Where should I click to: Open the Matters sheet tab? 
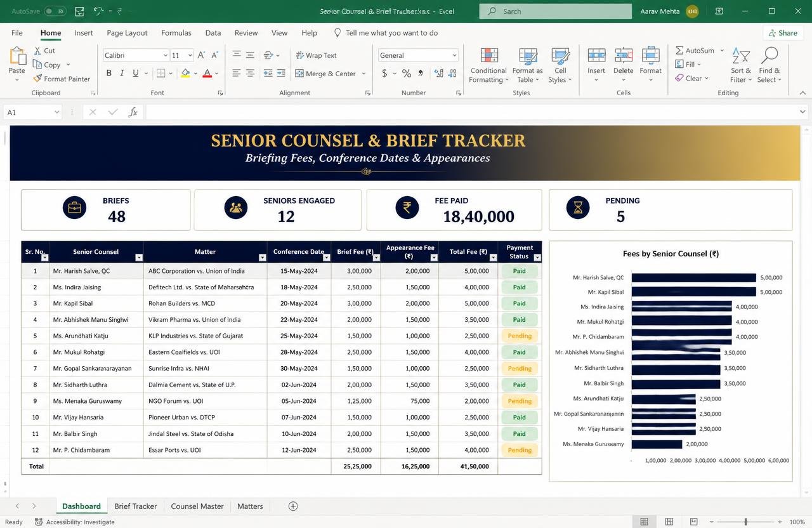[250, 506]
